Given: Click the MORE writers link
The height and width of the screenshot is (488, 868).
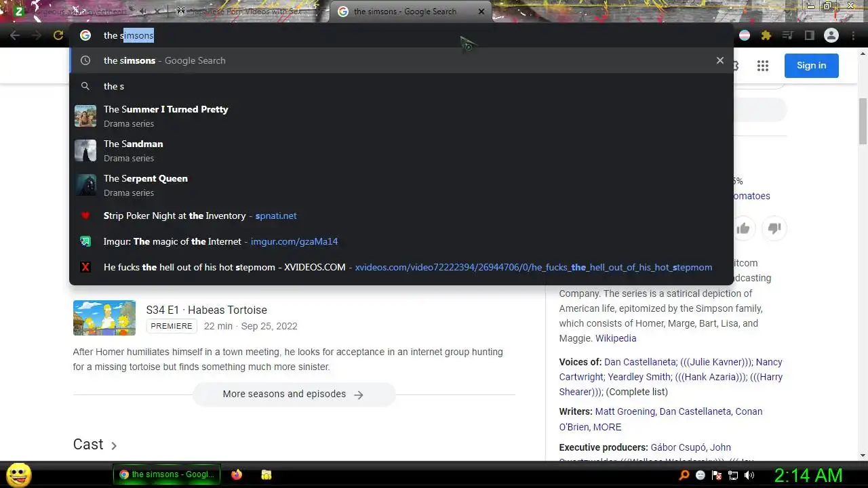Looking at the screenshot, I should point(607,427).
